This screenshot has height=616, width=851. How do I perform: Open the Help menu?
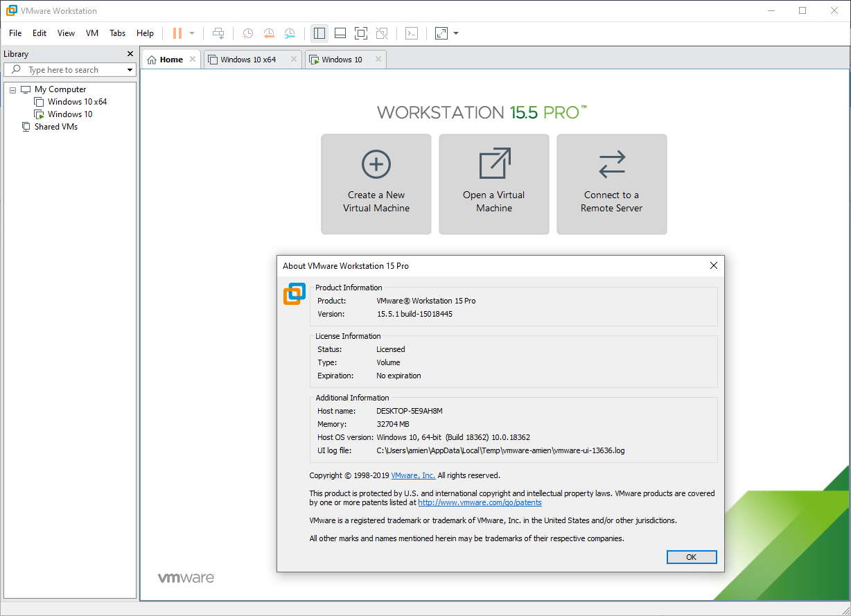[145, 33]
